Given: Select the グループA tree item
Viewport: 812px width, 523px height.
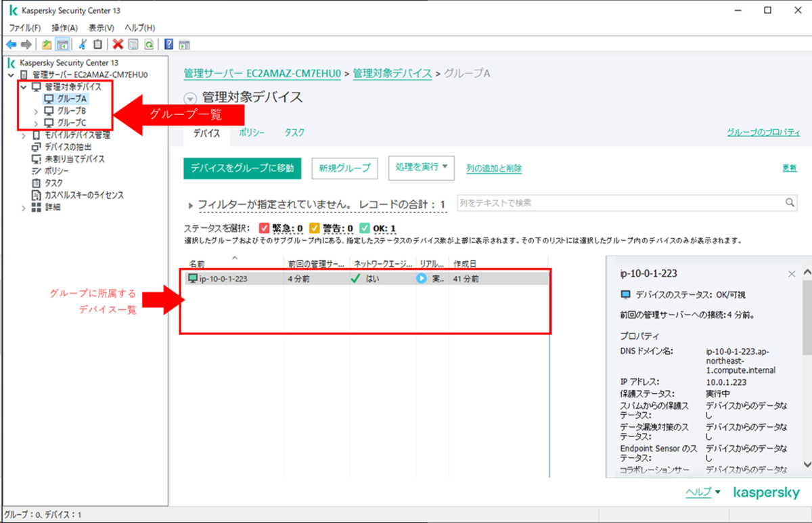Looking at the screenshot, I should (x=66, y=99).
